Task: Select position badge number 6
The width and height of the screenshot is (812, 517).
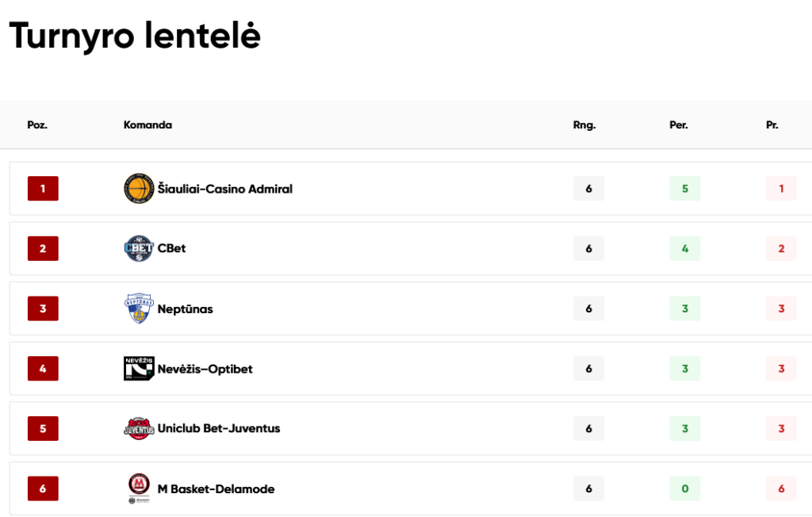Action: point(43,488)
